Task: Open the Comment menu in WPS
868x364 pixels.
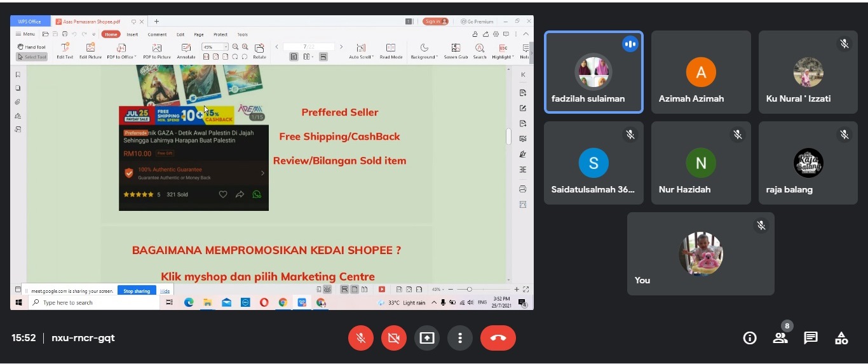Action: point(157,34)
